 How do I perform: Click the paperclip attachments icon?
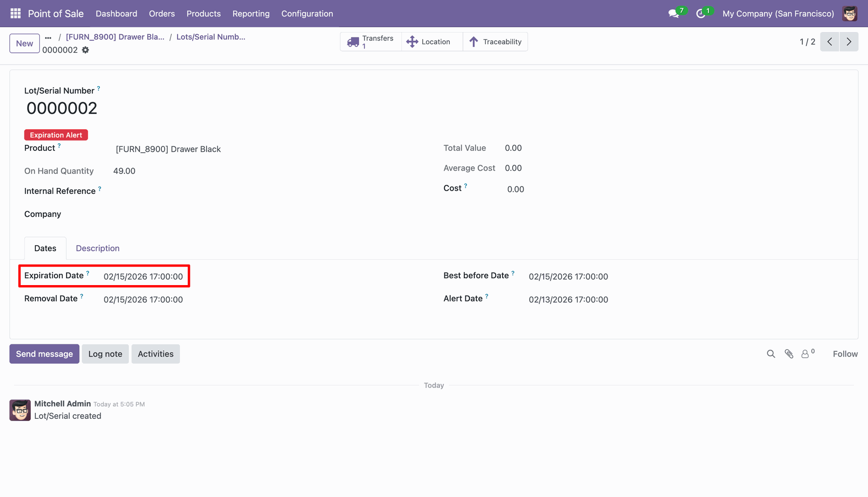(x=789, y=354)
